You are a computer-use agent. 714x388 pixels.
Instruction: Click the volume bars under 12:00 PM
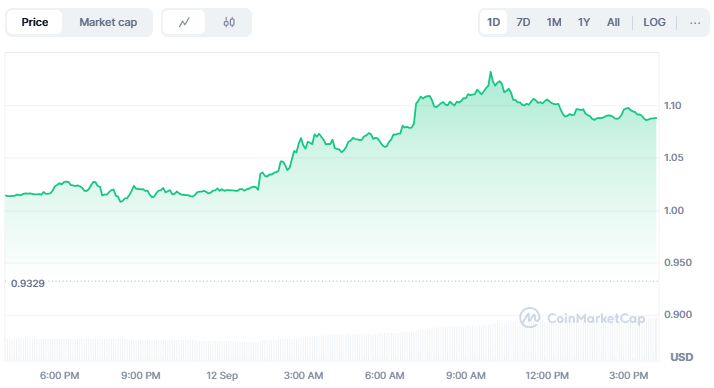pos(547,342)
